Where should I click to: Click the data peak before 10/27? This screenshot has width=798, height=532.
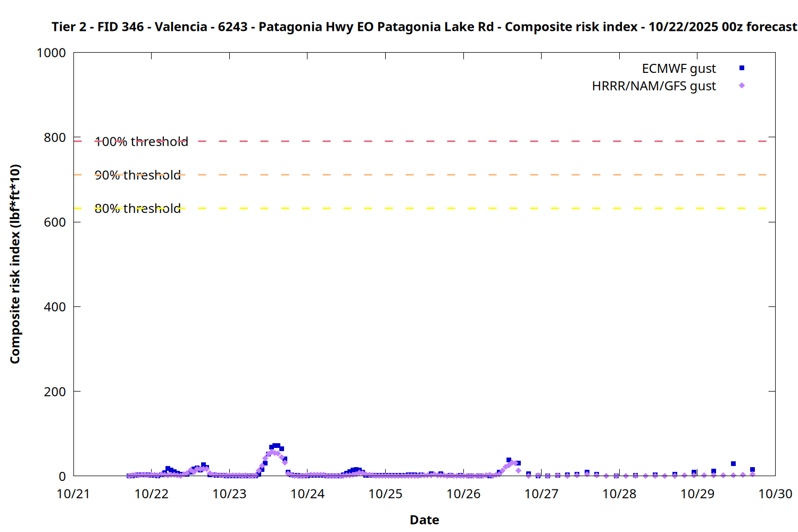[509, 460]
